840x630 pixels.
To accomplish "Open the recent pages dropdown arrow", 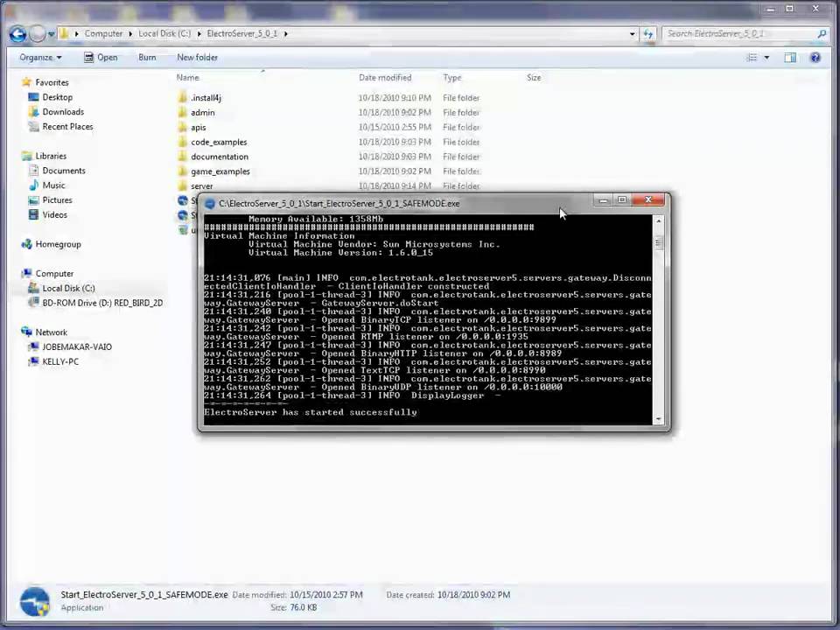I will click(x=52, y=34).
